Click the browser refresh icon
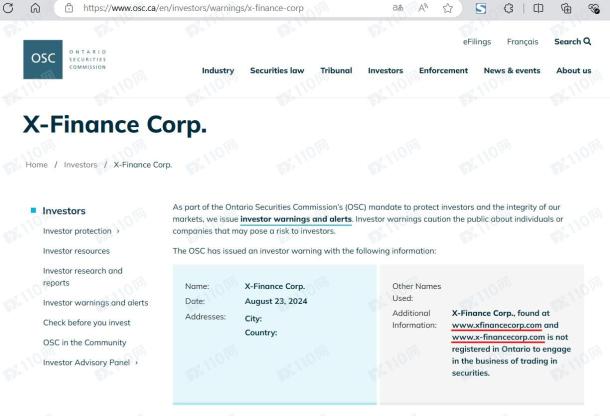610x416 pixels. (x=8, y=7)
